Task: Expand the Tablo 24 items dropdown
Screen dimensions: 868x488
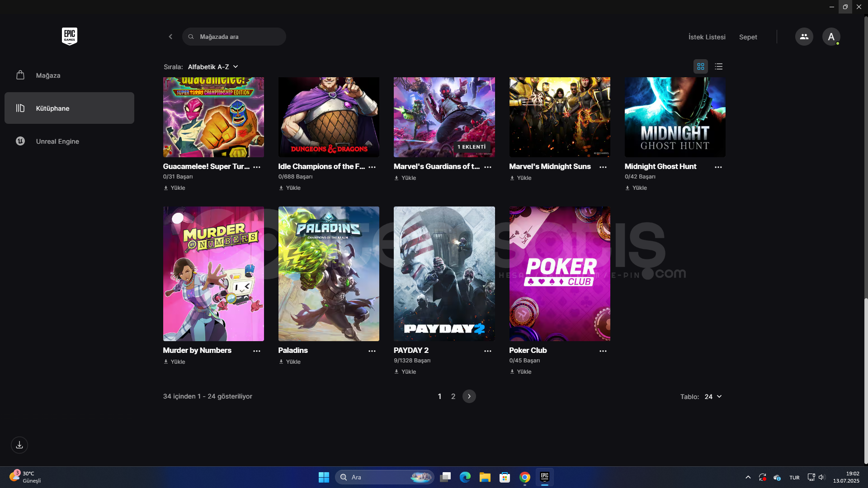Action: (713, 397)
